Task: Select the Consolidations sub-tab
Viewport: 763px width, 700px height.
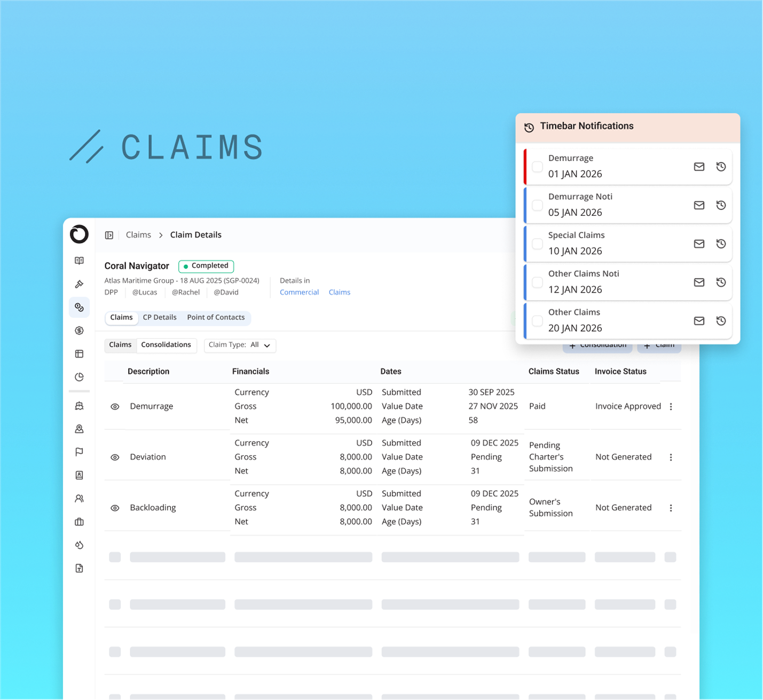Action: point(166,345)
